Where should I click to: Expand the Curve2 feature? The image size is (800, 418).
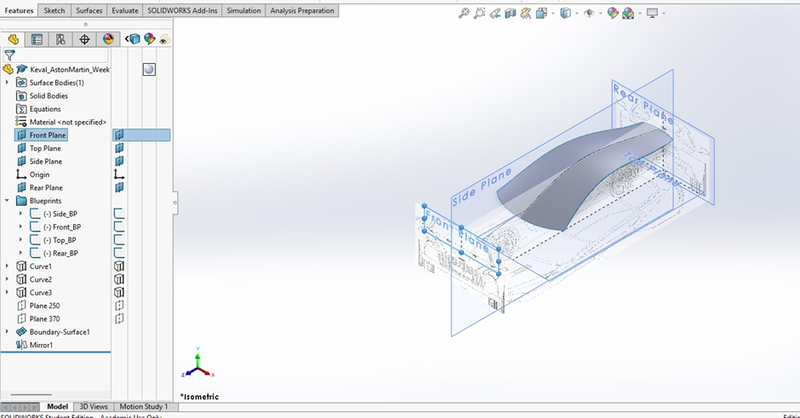(x=7, y=279)
